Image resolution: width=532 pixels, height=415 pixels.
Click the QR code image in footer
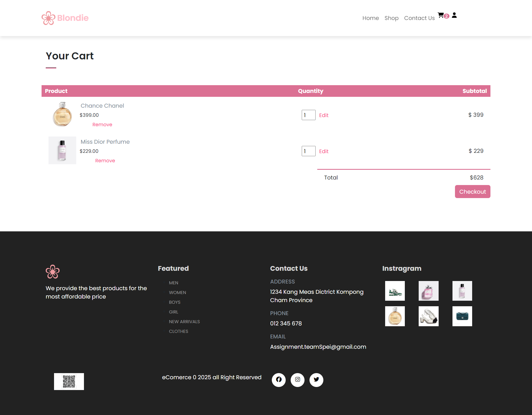click(x=69, y=381)
